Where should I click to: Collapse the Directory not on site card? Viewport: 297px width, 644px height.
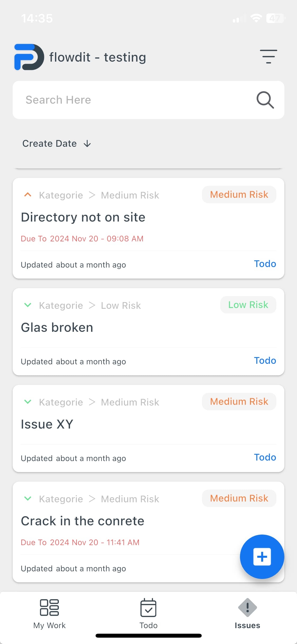tap(28, 195)
